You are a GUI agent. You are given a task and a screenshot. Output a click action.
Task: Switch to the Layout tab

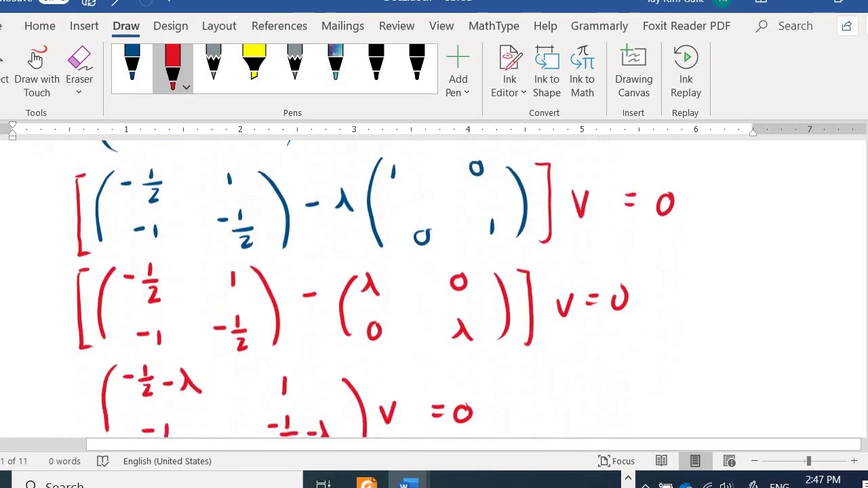click(x=219, y=26)
